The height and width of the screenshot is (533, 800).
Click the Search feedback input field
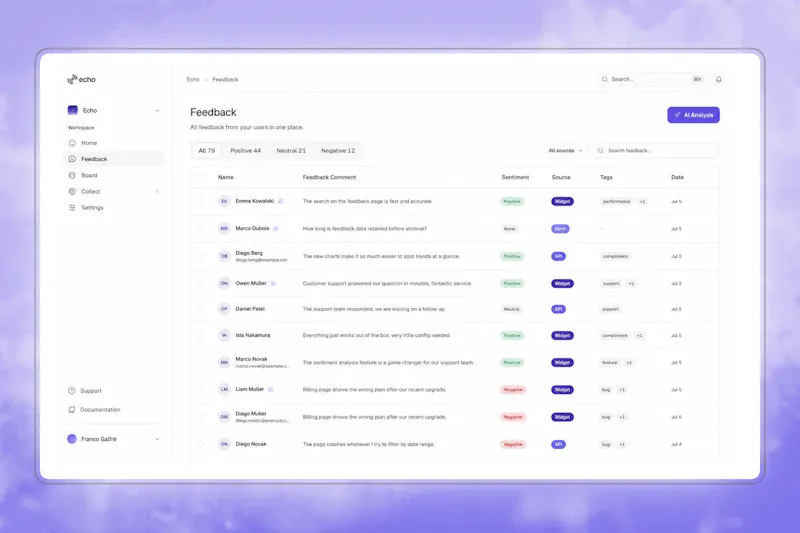[x=656, y=150]
